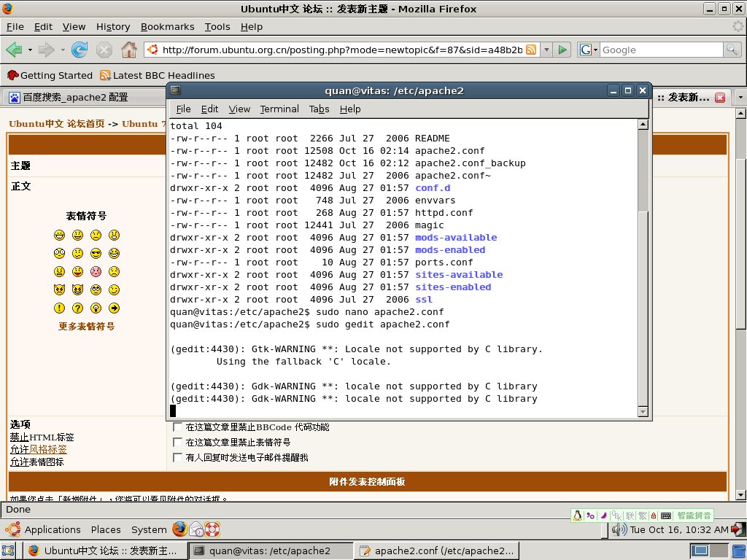This screenshot has width=747, height=560.
Task: Insert the winking smiley
Action: click(114, 290)
